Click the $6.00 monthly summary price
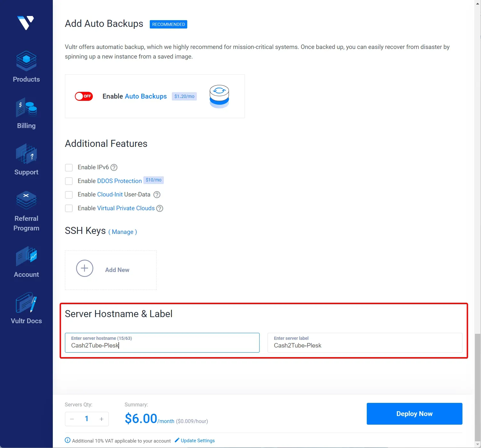The height and width of the screenshot is (448, 481). click(141, 419)
